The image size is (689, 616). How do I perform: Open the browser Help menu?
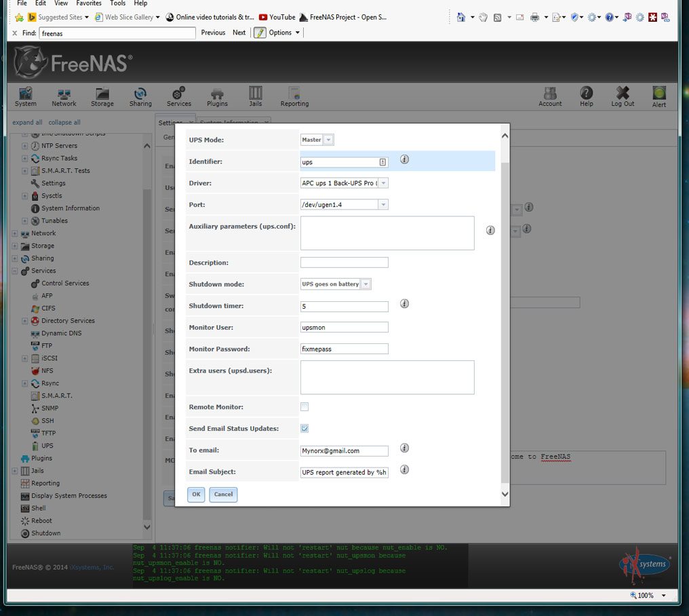[140, 3]
